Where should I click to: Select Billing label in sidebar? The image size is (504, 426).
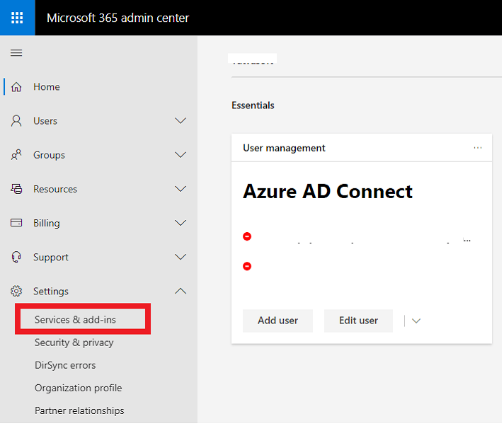click(47, 224)
